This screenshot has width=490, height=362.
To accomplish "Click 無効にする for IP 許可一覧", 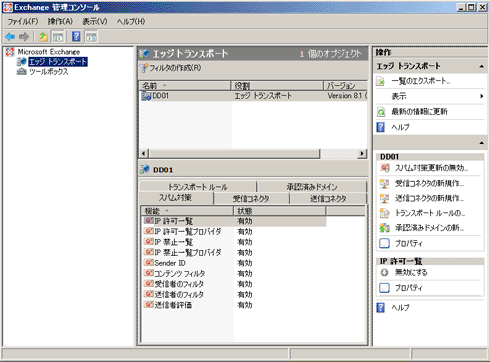I will [411, 273].
